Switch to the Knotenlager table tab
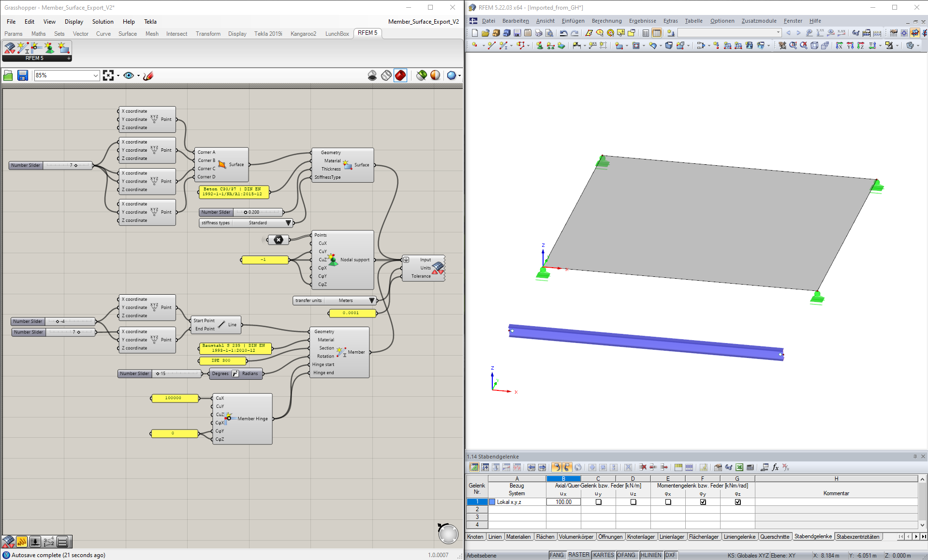 (641, 536)
